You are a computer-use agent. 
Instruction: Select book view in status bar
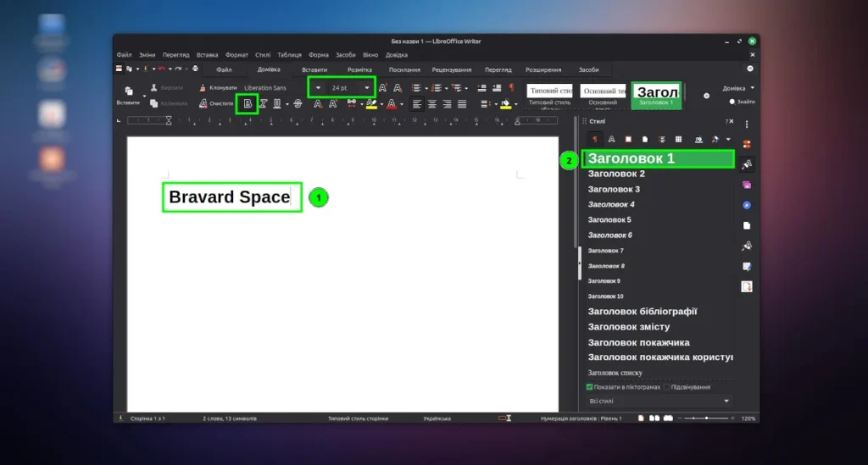click(x=668, y=418)
